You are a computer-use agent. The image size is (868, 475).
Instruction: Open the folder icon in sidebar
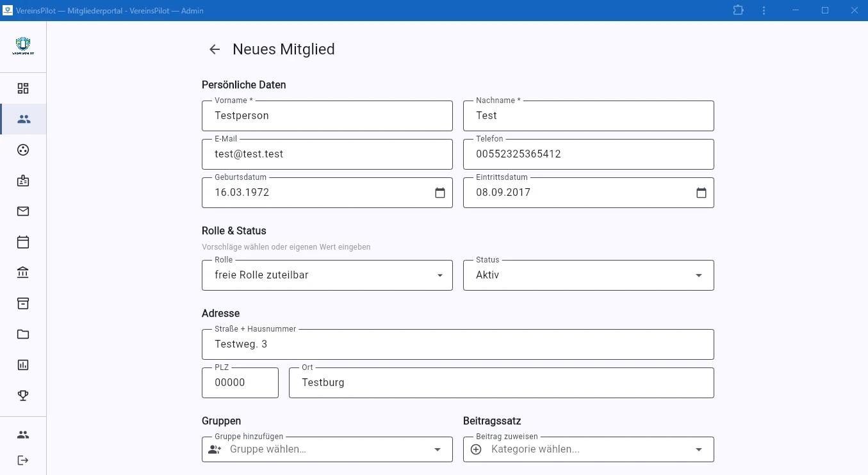23,334
